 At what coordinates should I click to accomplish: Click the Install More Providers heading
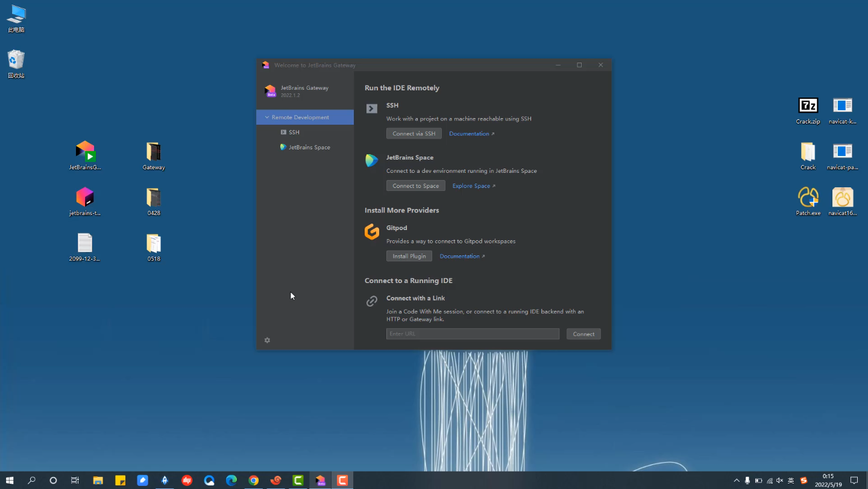(x=402, y=210)
